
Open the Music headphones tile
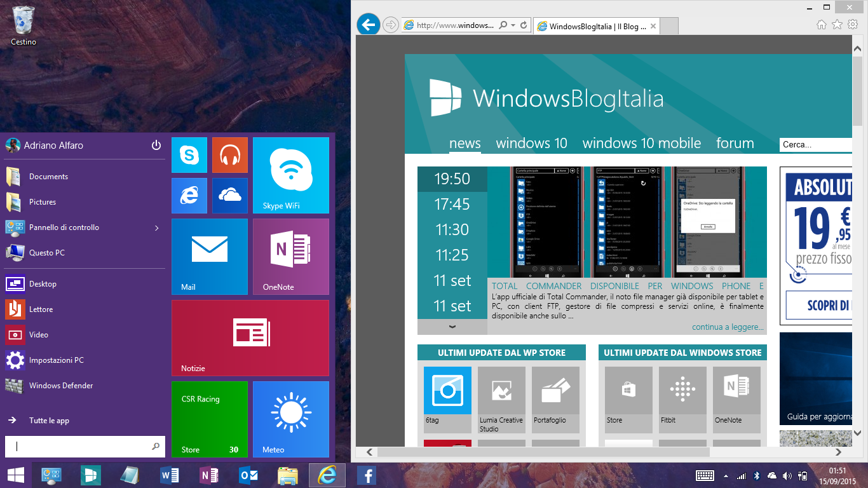(230, 155)
